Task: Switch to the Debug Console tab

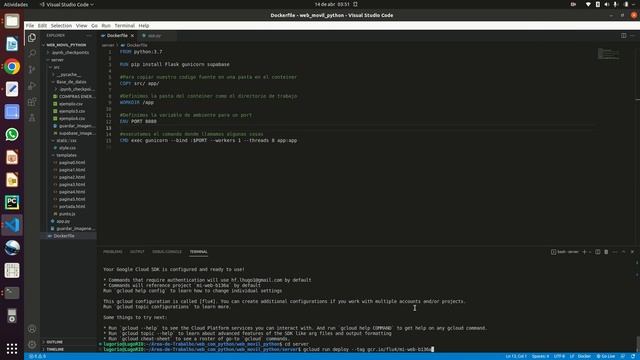Action: [167, 252]
